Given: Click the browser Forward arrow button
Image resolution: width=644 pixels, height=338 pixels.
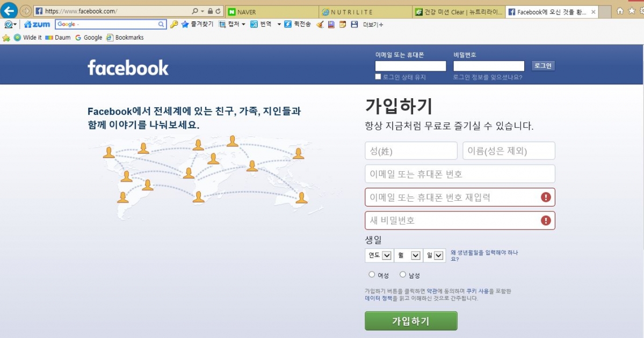Looking at the screenshot, I should [x=25, y=11].
